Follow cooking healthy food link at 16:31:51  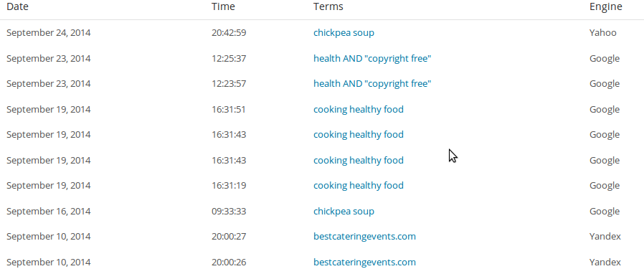tap(358, 109)
